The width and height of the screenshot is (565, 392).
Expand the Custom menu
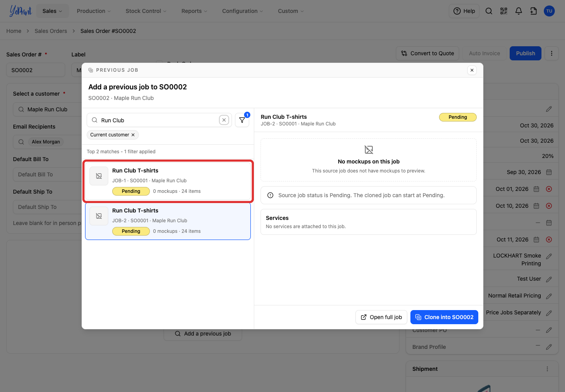(x=291, y=11)
